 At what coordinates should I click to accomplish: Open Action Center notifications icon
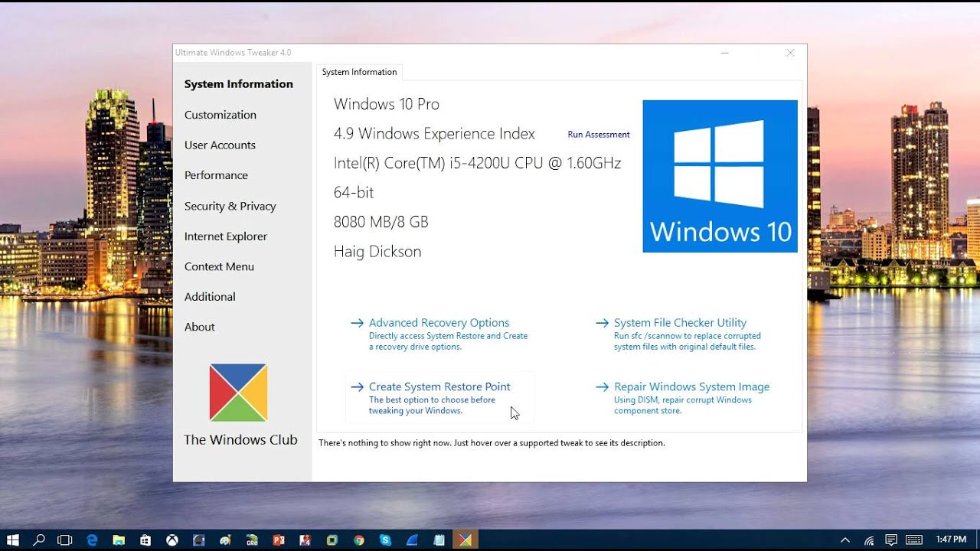point(891,540)
